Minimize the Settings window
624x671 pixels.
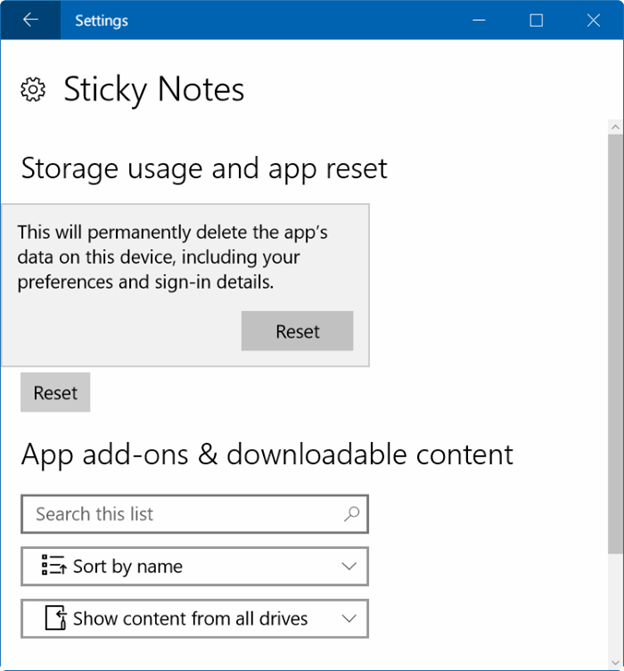pyautogui.click(x=479, y=20)
